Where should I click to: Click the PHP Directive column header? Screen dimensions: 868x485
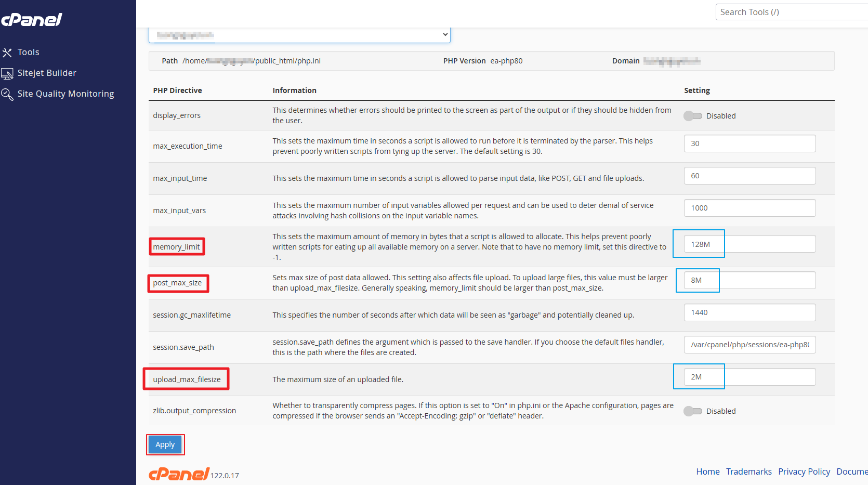(177, 90)
